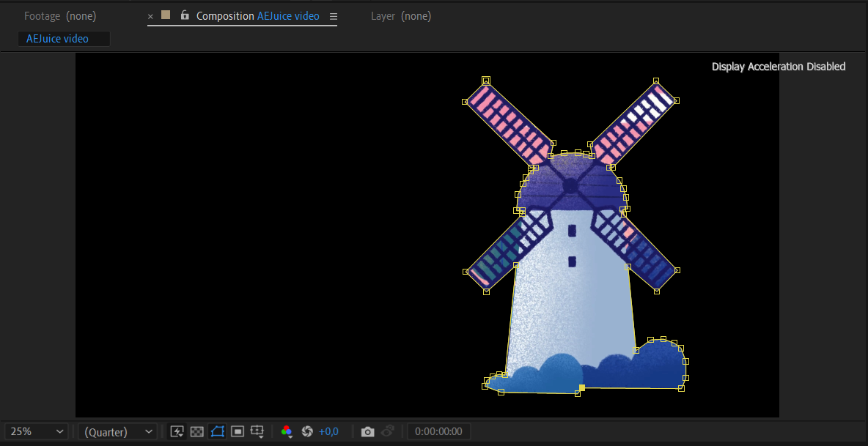Viewport: 868px width, 446px height.
Task: Click the Region of Interest icon
Action: [x=237, y=431]
